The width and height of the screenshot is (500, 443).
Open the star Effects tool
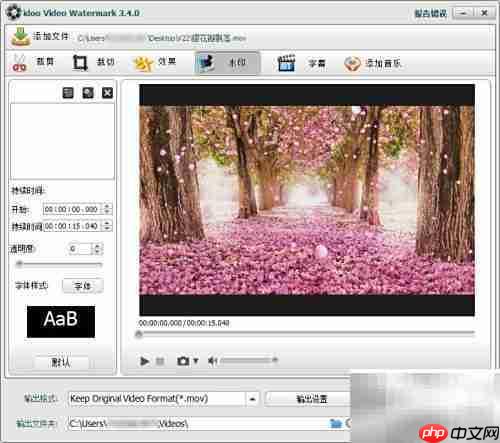click(143, 63)
